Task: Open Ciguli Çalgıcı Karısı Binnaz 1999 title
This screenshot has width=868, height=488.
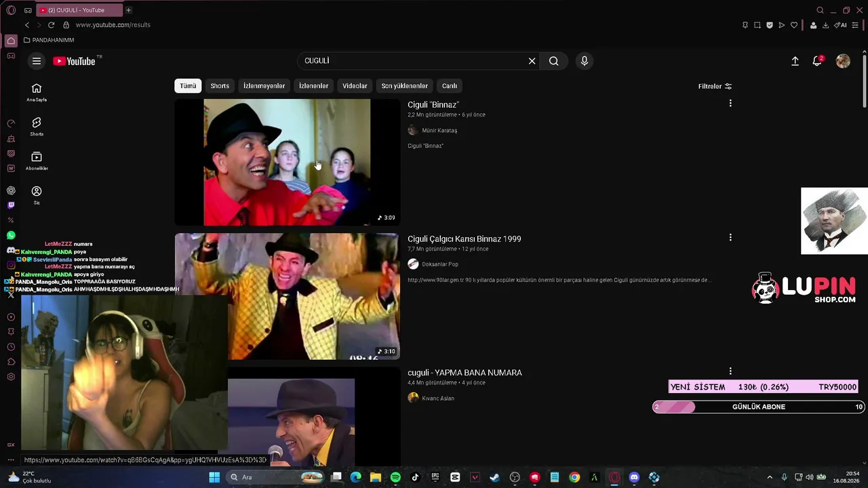Action: click(x=465, y=239)
